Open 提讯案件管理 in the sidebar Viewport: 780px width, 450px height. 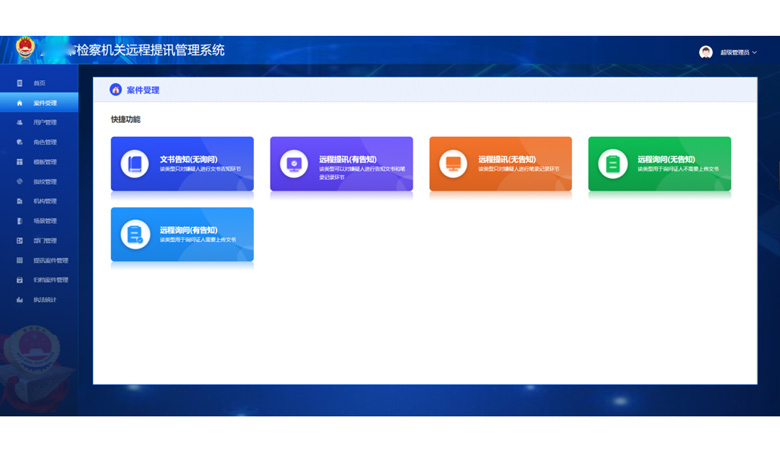tap(50, 260)
